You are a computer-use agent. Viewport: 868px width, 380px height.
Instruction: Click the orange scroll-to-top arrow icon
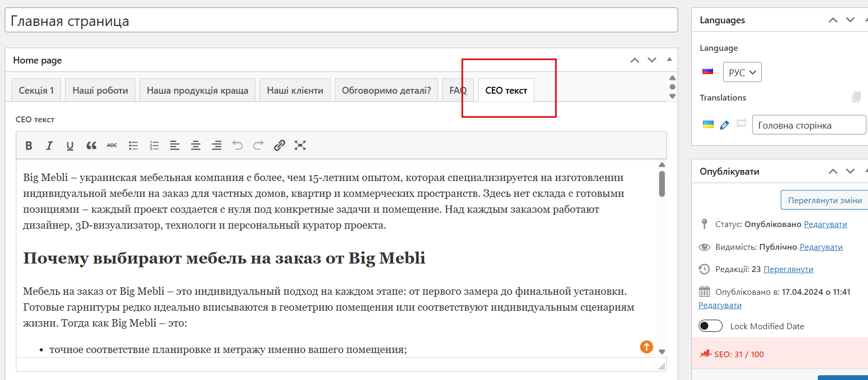pos(646,347)
